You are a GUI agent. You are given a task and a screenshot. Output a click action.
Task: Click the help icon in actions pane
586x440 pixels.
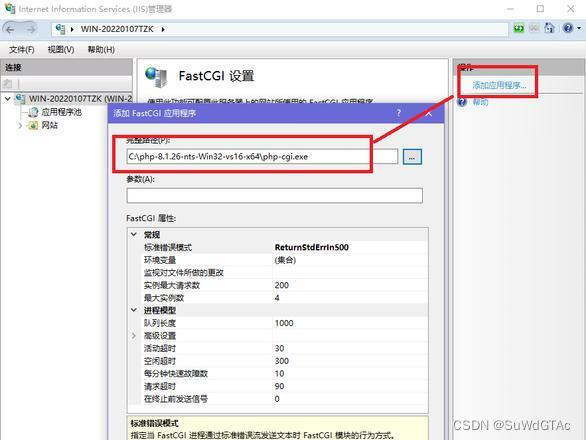[462, 102]
